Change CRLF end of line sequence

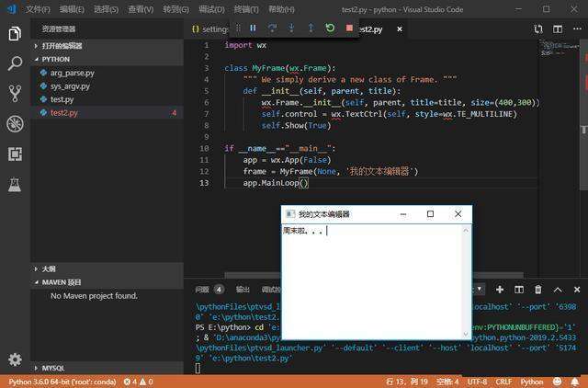pyautogui.click(x=503, y=382)
